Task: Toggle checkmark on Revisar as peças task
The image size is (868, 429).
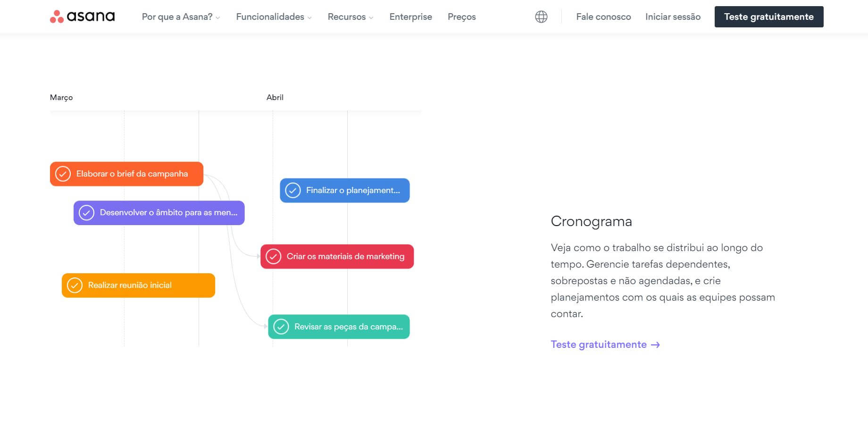Action: click(281, 327)
